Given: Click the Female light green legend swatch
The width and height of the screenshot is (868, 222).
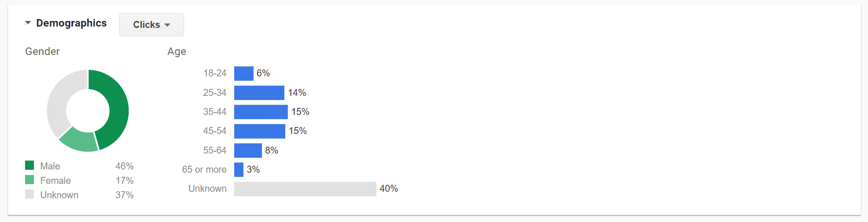Looking at the screenshot, I should (30, 180).
